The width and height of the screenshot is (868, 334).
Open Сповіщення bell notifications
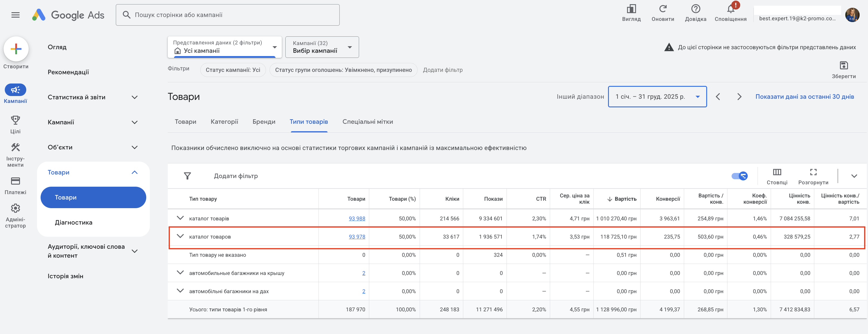[730, 10]
